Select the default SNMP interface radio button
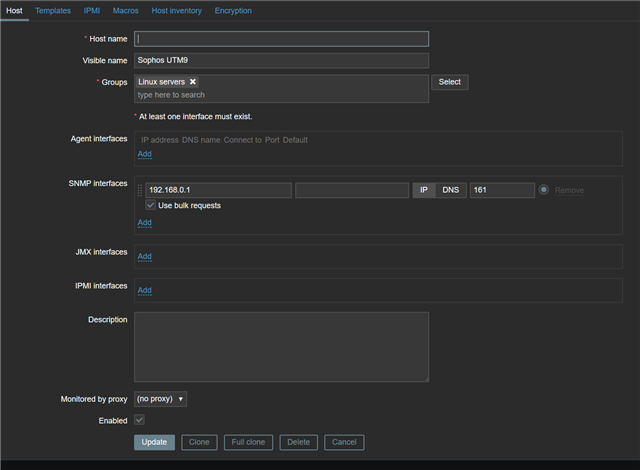This screenshot has width=640, height=470. point(544,190)
